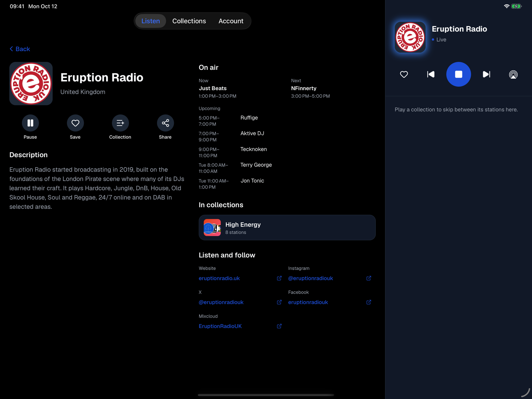Viewport: 532px width, 399px height.
Task: Click external-link icon beside Mixcloud link
Action: tap(279, 326)
